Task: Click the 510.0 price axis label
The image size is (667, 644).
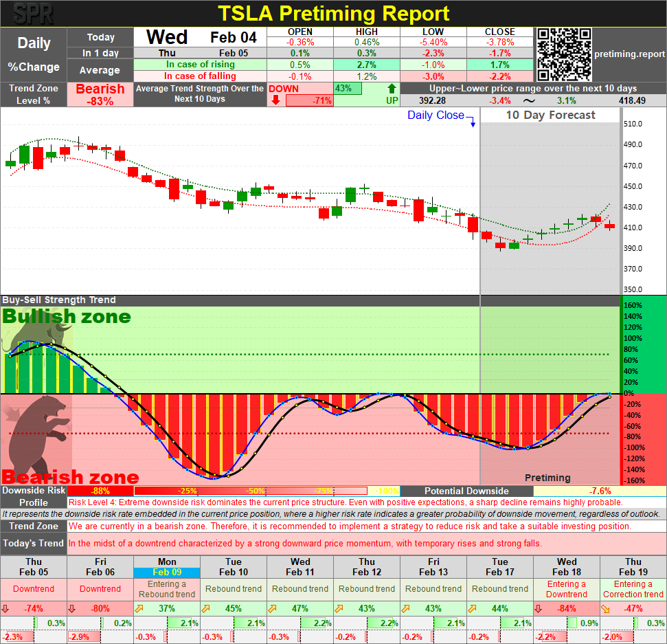Action: coord(633,124)
